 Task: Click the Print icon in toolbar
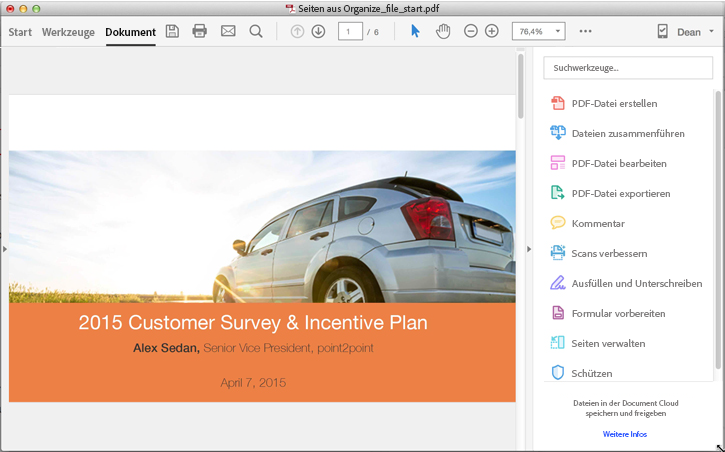click(x=199, y=31)
